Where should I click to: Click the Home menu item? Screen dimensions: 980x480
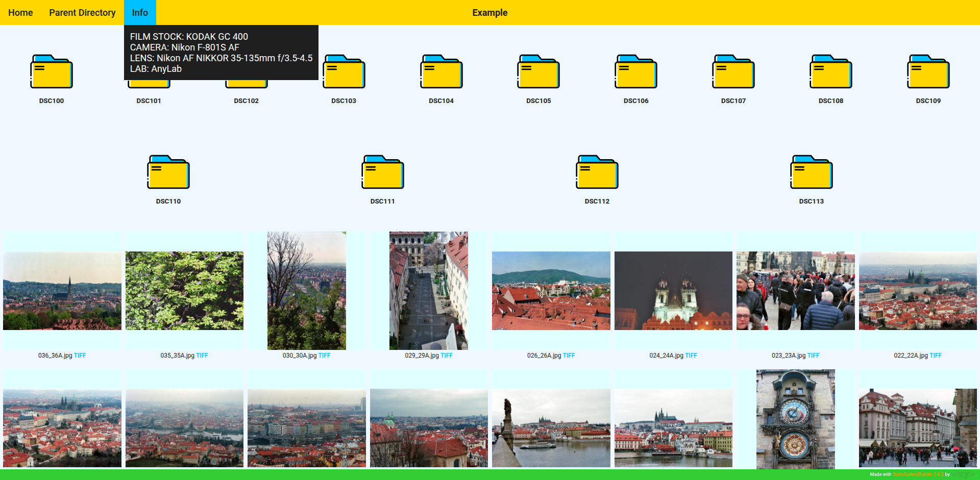pyautogui.click(x=20, y=13)
